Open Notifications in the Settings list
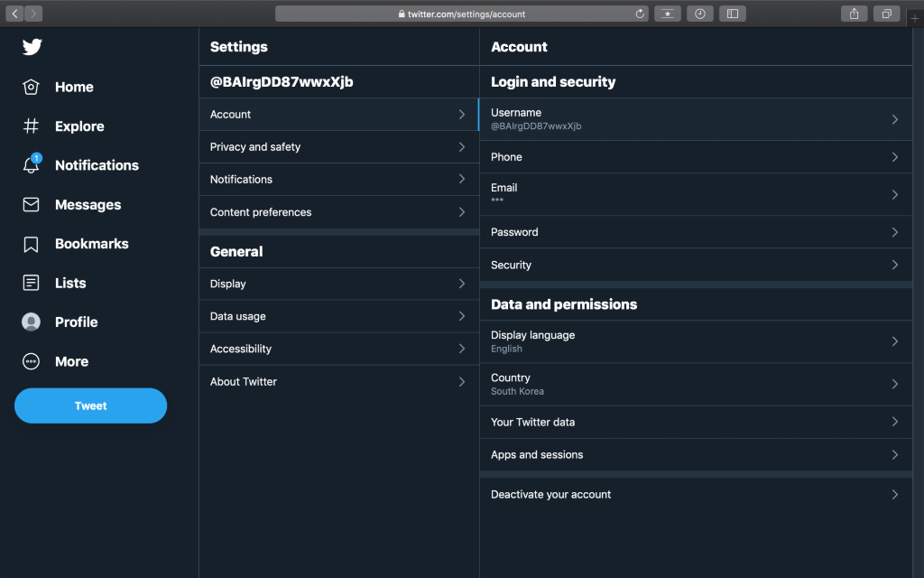This screenshot has width=924, height=578. (339, 180)
